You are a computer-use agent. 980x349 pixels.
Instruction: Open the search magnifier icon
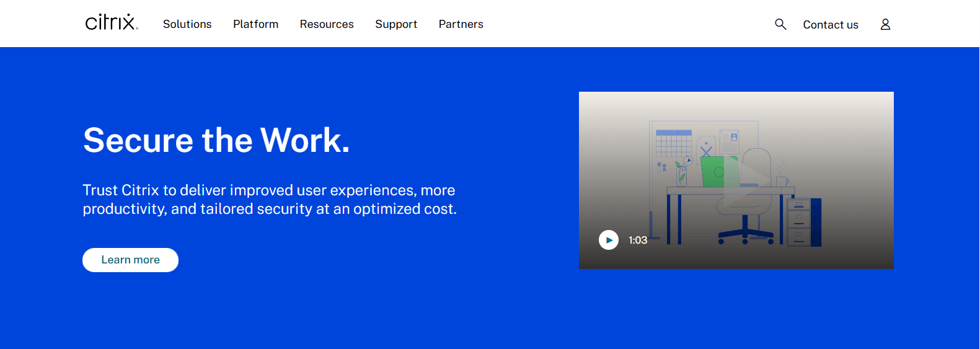(780, 24)
